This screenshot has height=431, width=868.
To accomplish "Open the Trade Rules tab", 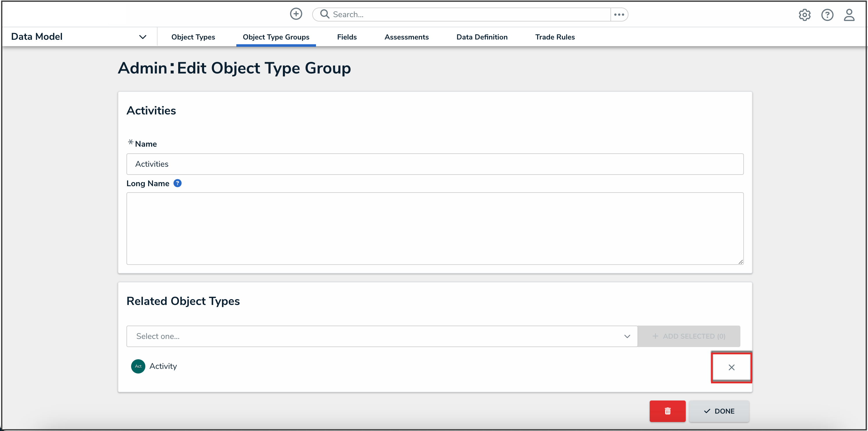I will (x=555, y=37).
